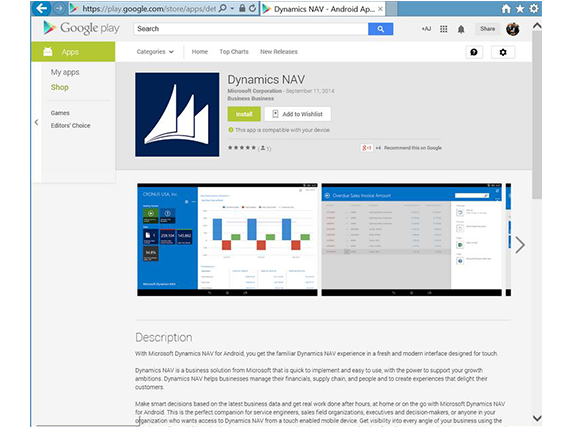Click the Business category link
Image resolution: width=574 pixels, height=427 pixels.
[x=250, y=99]
